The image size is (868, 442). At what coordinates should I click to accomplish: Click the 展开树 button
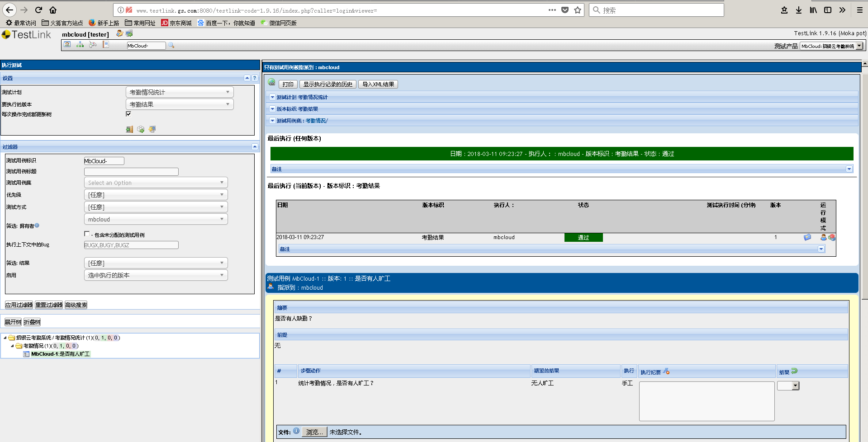[x=13, y=322]
